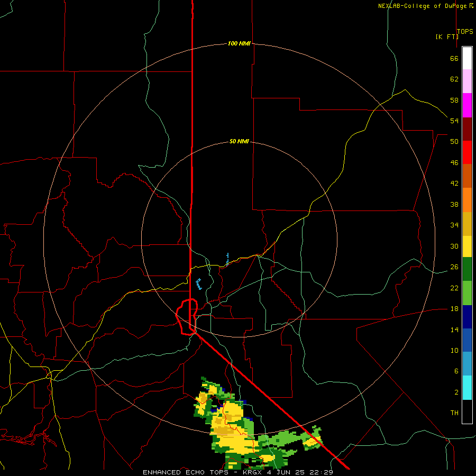Click the 62 value on the legend
This screenshot has height=476, width=476.
tap(454, 79)
